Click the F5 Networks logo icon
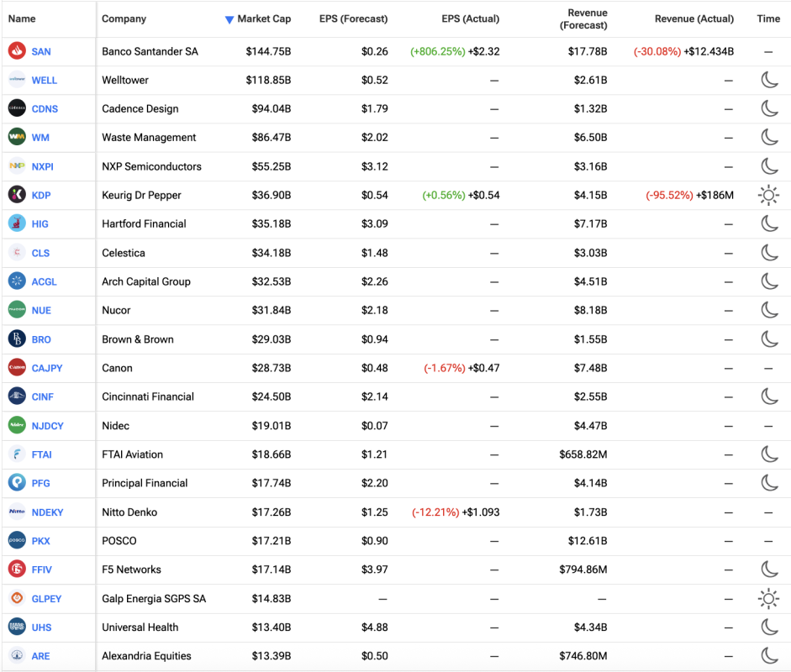Image resolution: width=791 pixels, height=672 pixels. (x=17, y=570)
